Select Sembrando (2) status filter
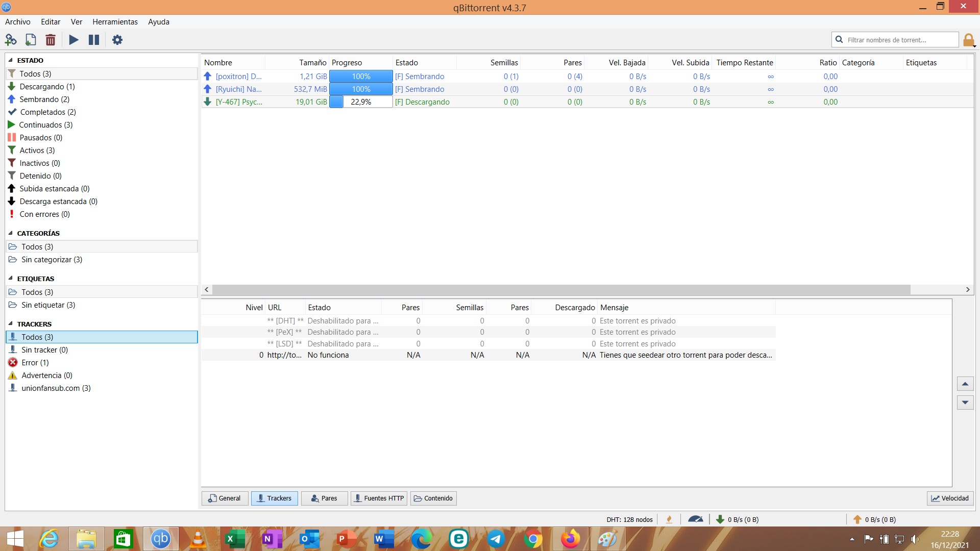This screenshot has height=551, width=980. coord(44,99)
